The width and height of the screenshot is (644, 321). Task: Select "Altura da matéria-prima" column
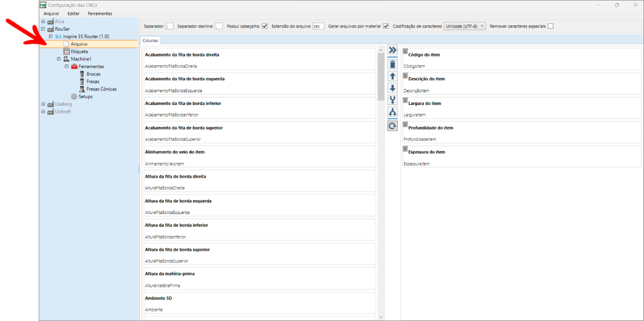259,280
